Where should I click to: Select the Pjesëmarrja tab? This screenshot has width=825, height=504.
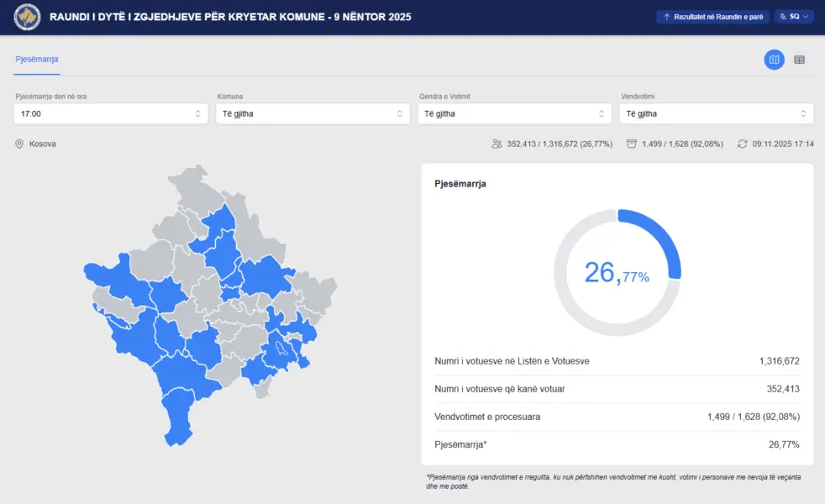pyautogui.click(x=37, y=60)
